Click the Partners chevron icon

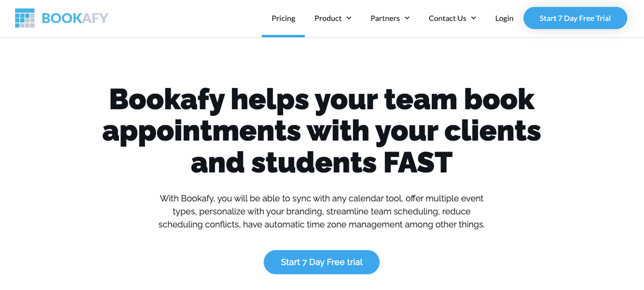click(x=408, y=18)
